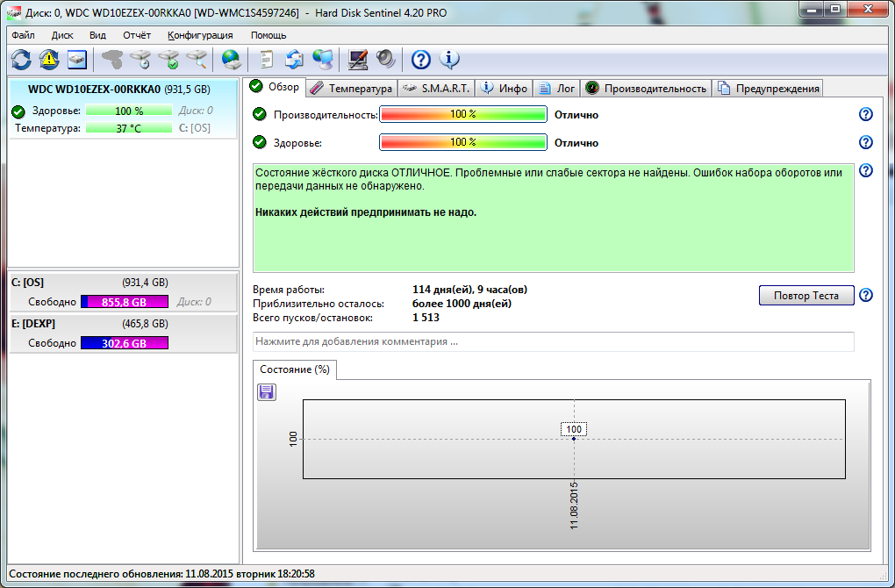Click the monitor with screwdriver configuration icon
Image resolution: width=895 pixels, height=588 pixels.
358,60
